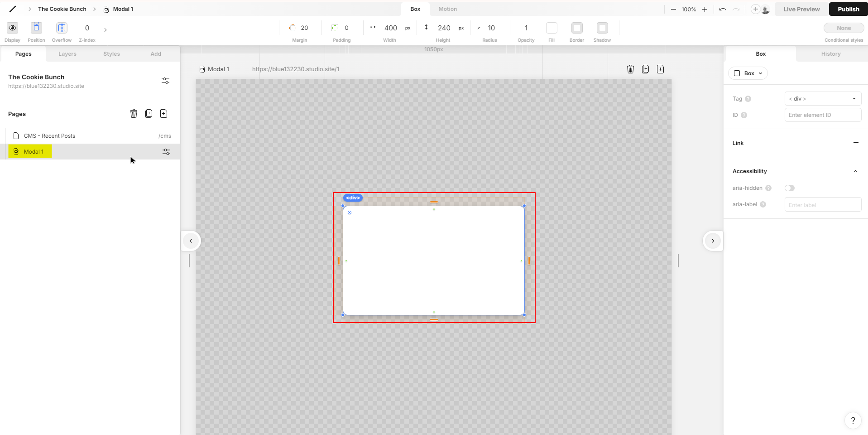This screenshot has width=868, height=435.
Task: Open the Position setting icon
Action: [x=36, y=28]
